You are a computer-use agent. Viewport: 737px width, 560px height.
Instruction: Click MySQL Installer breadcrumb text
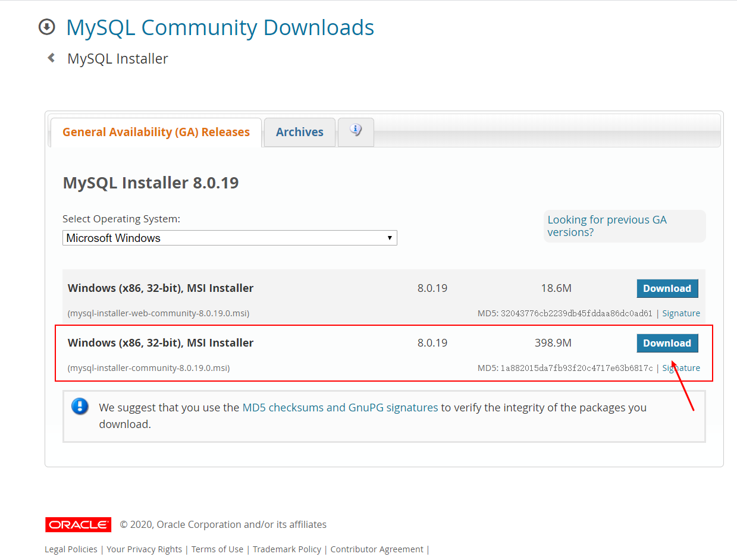[118, 59]
